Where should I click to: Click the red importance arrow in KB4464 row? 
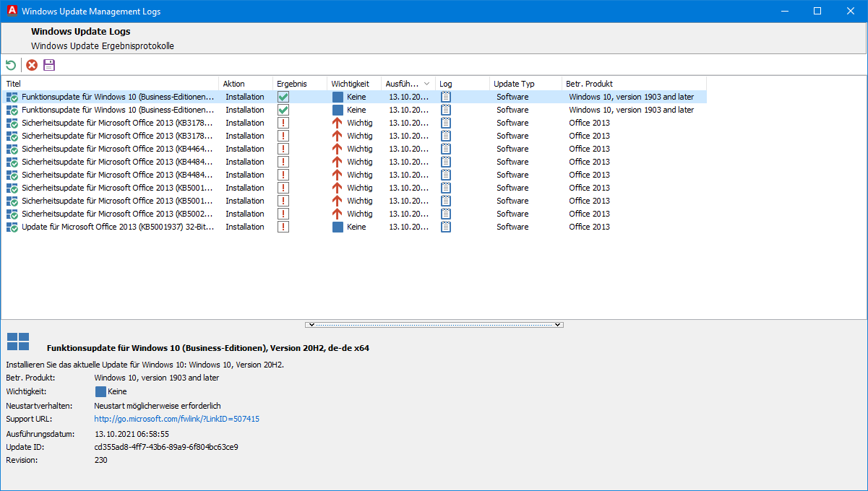pyautogui.click(x=338, y=149)
